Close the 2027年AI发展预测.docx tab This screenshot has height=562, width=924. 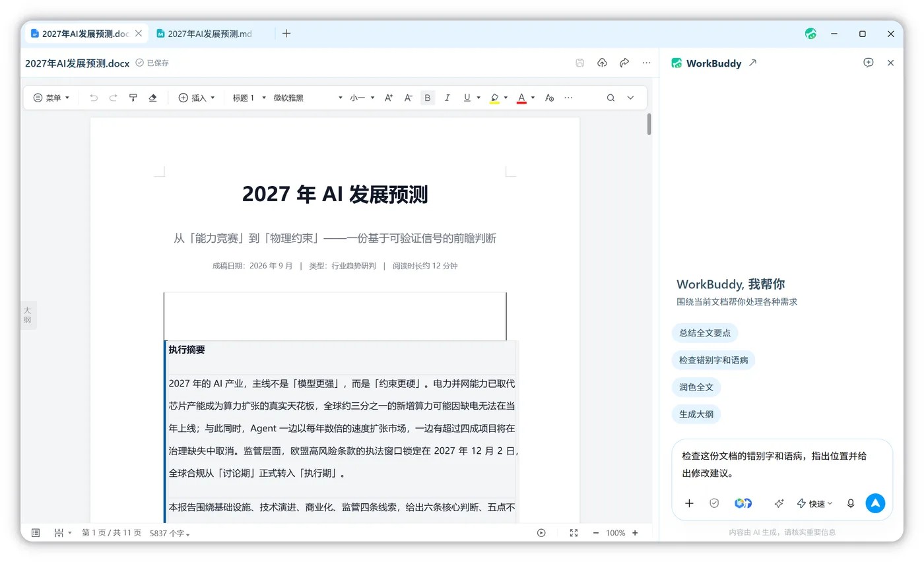[139, 34]
